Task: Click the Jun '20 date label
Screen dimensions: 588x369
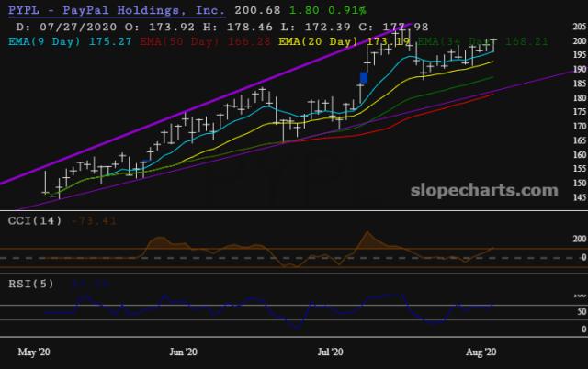Action: [x=184, y=351]
